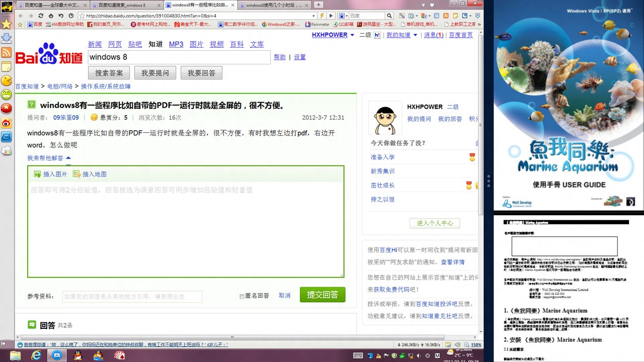Click the 进入个人中心 button
Image resolution: width=644 pixels, height=362 pixels.
(x=435, y=223)
